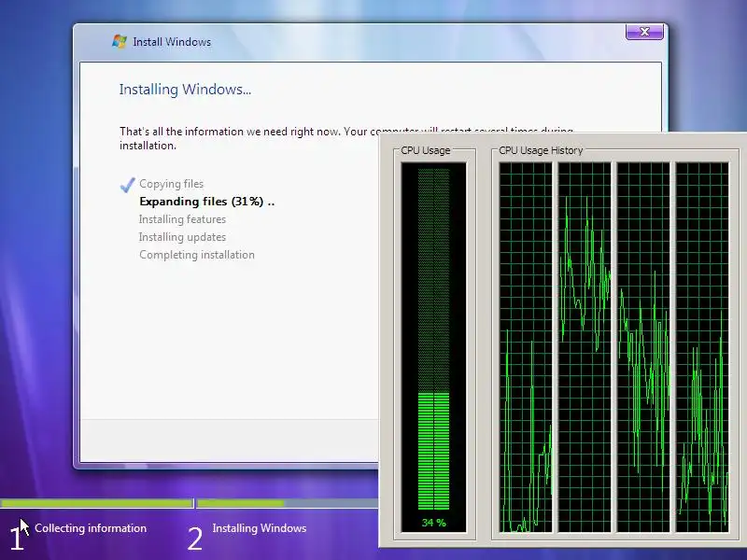Click the 'Copying files' step

click(x=171, y=184)
